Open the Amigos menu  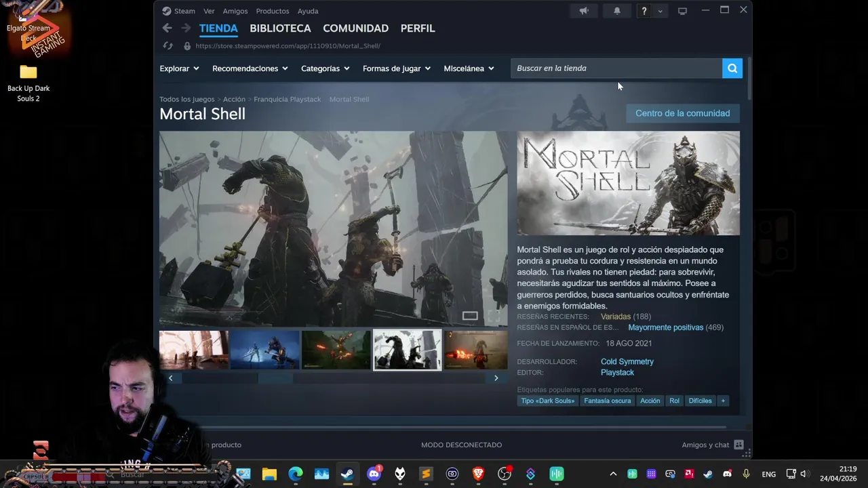click(x=235, y=11)
